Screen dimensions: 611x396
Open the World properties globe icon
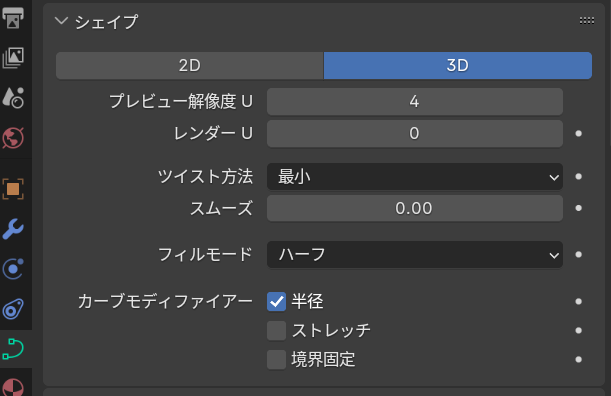point(13,138)
